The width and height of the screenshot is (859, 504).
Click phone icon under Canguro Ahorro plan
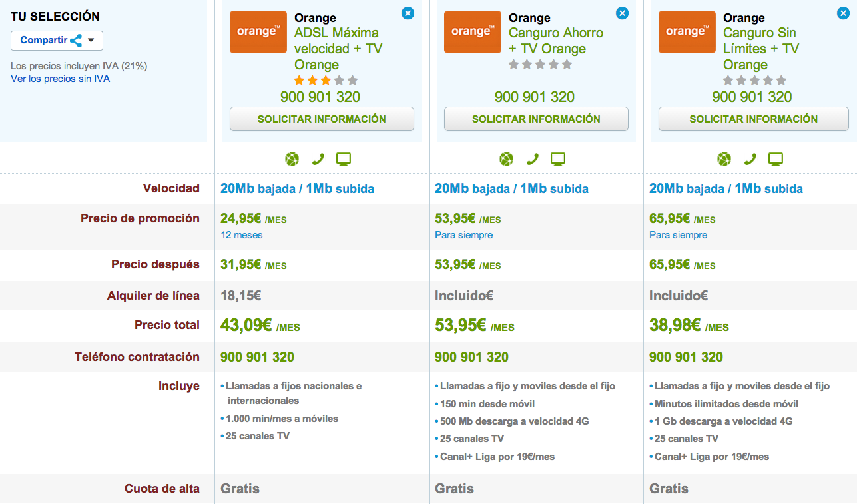click(533, 159)
